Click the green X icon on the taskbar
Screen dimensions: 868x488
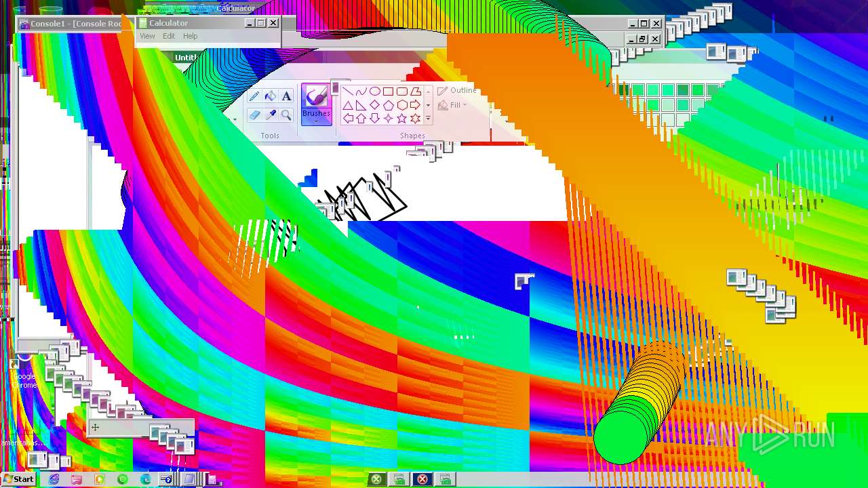pyautogui.click(x=376, y=479)
